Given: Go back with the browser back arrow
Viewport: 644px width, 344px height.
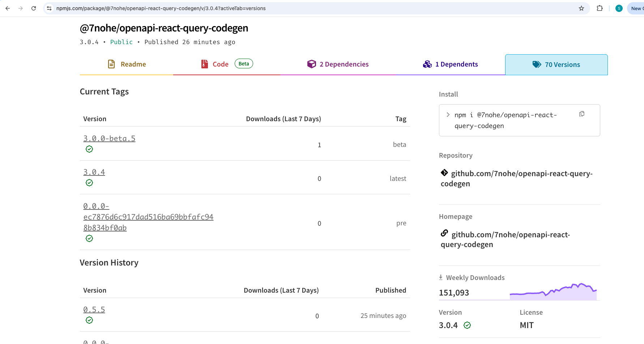Looking at the screenshot, I should (8, 8).
